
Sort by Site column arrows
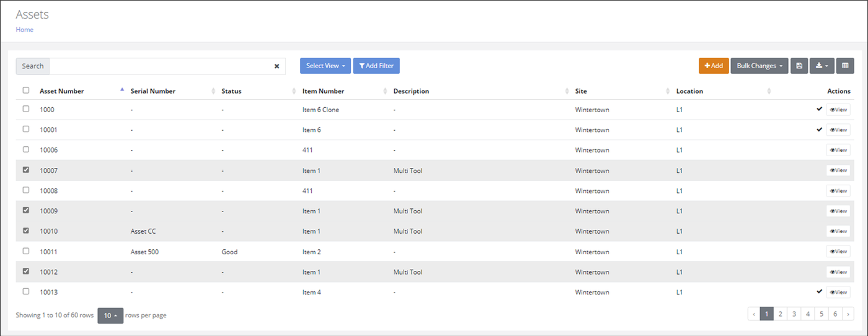pyautogui.click(x=668, y=91)
